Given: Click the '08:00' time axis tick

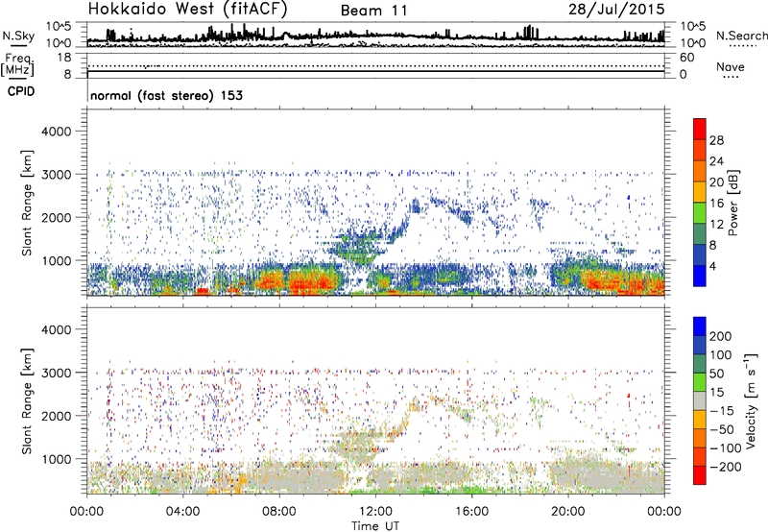Looking at the screenshot, I should [279, 512].
